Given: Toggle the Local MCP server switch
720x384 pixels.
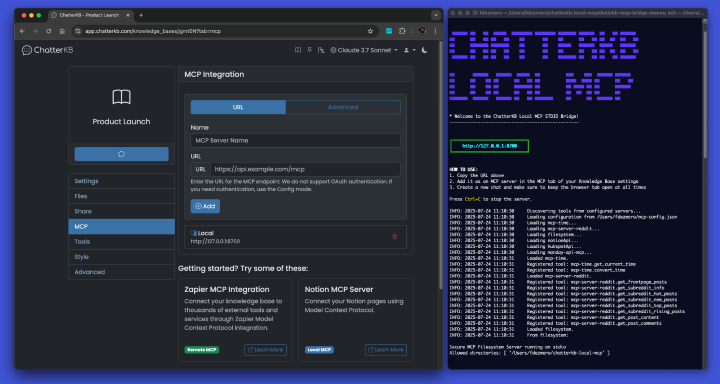Looking at the screenshot, I should point(193,233).
